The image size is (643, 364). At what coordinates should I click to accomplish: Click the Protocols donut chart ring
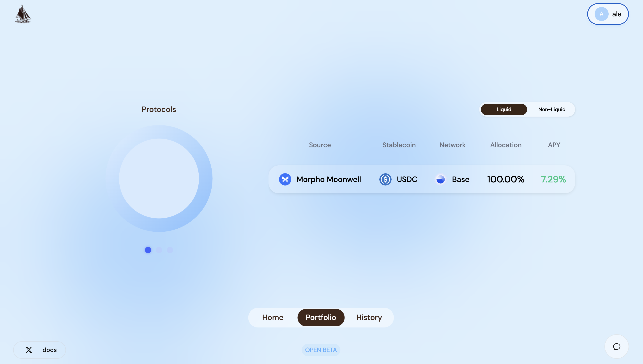pos(205,178)
